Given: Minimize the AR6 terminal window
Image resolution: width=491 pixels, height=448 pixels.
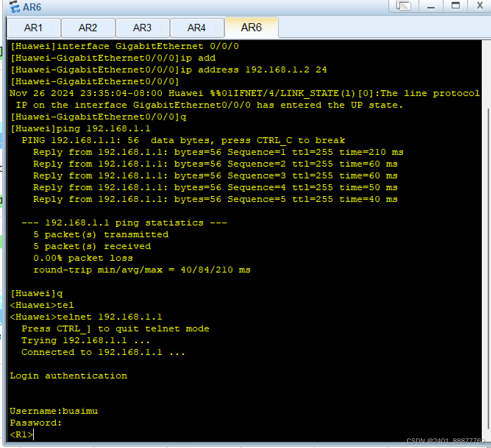Looking at the screenshot, I should (x=431, y=6).
